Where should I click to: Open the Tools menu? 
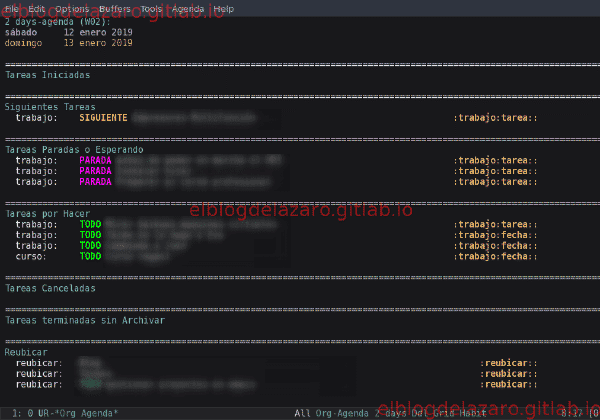coord(151,8)
